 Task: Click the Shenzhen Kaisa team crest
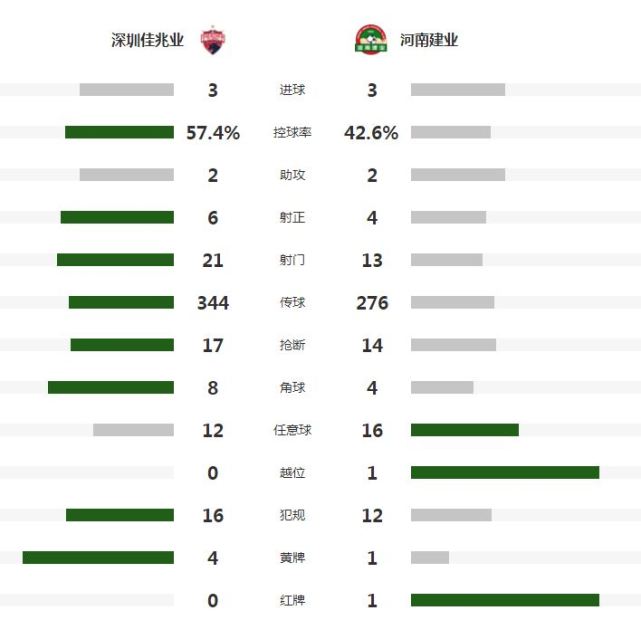[x=213, y=40]
